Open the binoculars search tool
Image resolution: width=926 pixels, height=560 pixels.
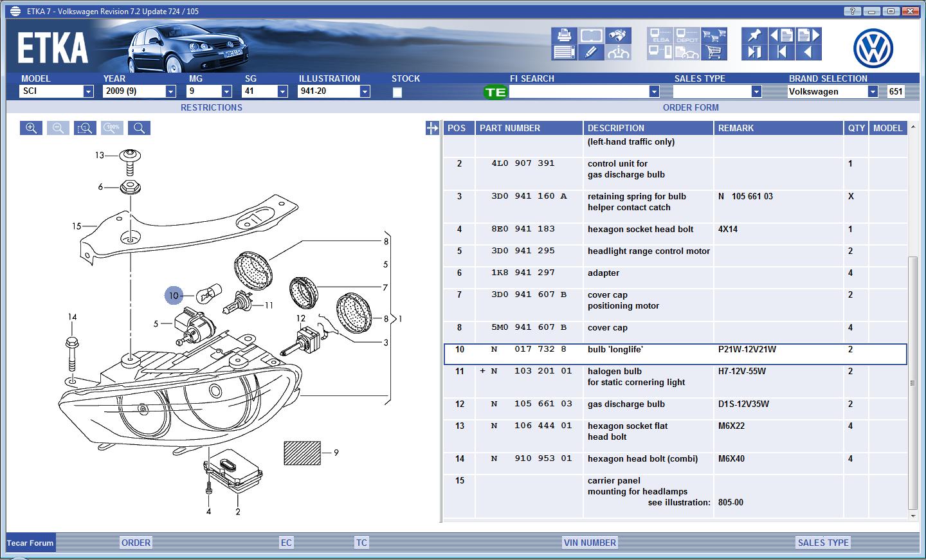(618, 35)
